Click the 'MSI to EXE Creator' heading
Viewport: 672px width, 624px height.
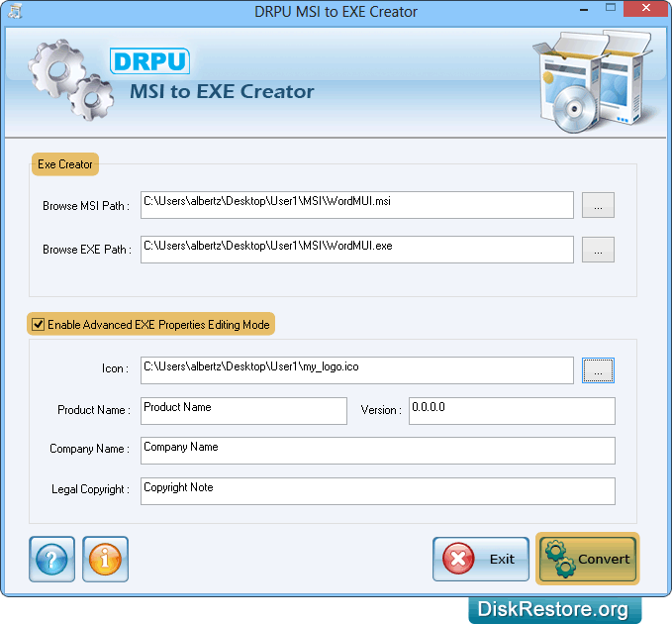[222, 91]
